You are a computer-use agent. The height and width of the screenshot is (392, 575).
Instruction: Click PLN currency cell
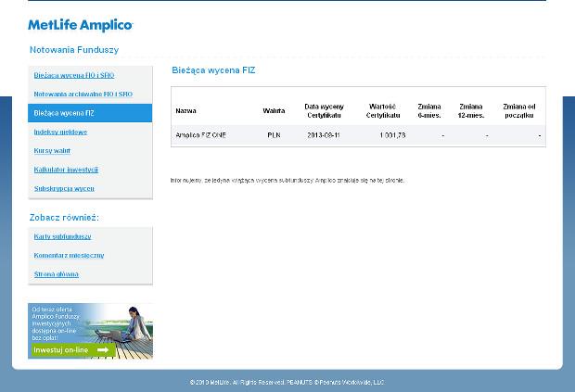(274, 135)
